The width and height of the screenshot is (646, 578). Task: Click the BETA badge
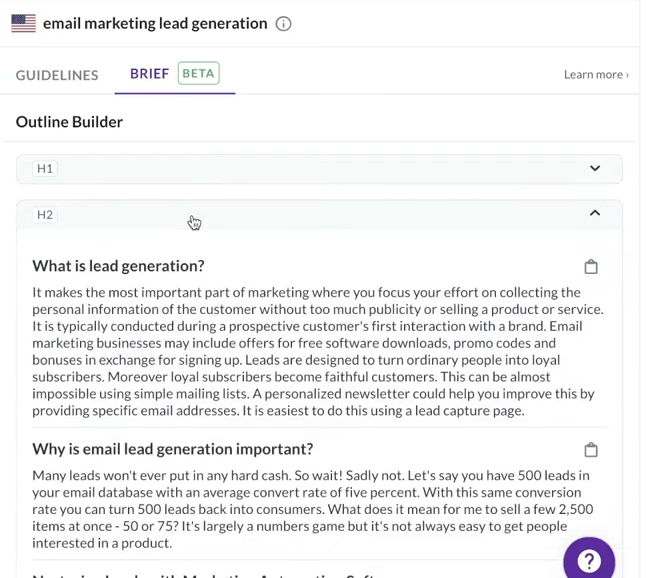(x=199, y=73)
